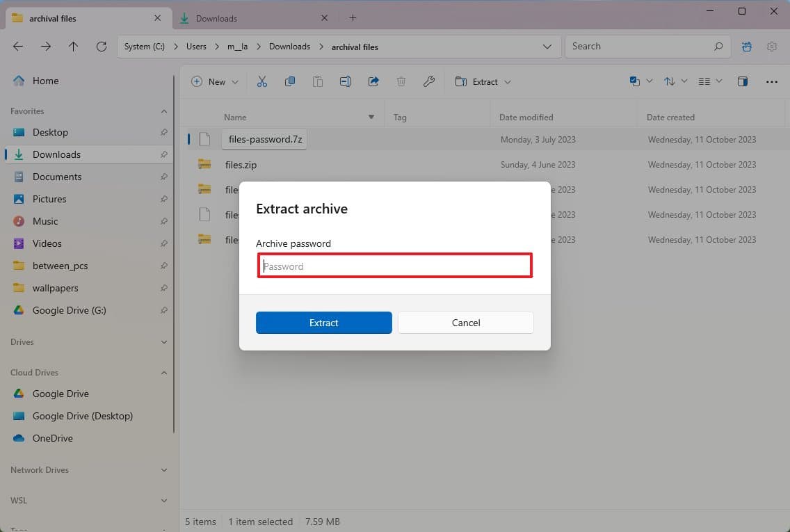
Task: Click the Share icon on the toolbar
Action: [x=373, y=81]
